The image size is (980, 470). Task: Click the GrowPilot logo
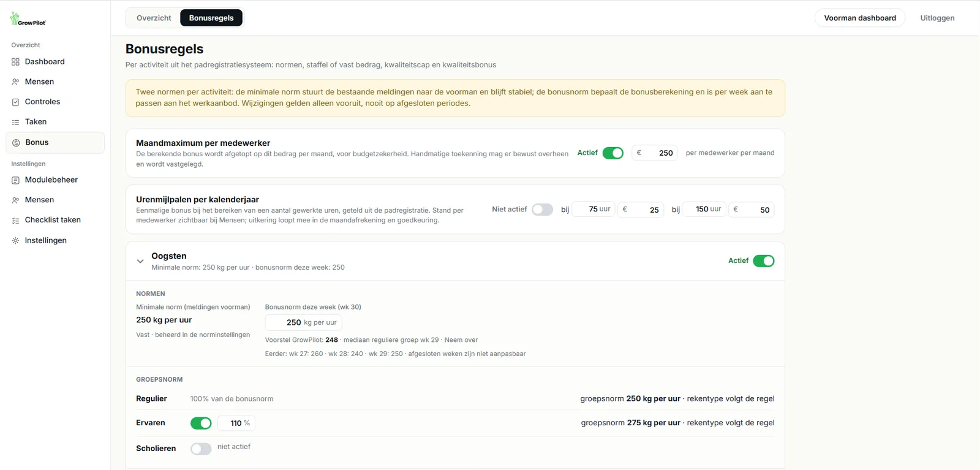(28, 19)
